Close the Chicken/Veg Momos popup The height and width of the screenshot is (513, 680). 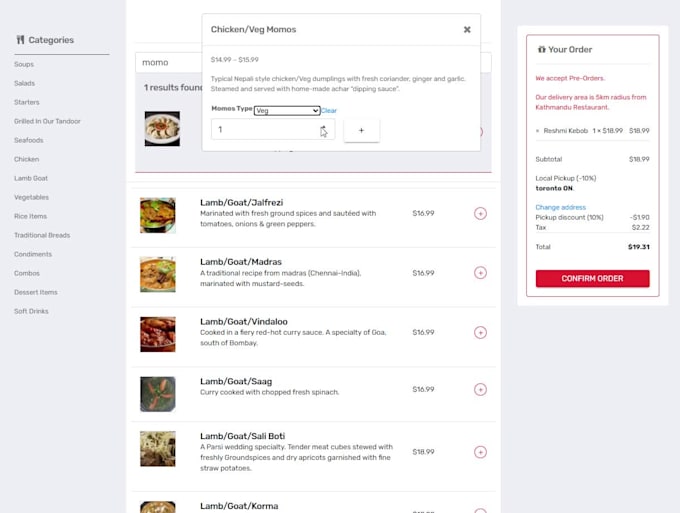click(467, 29)
